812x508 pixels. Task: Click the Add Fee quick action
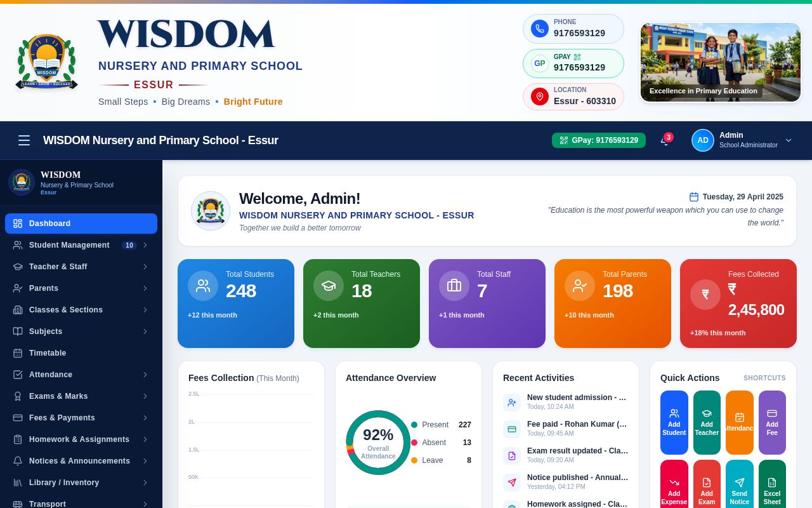pyautogui.click(x=772, y=422)
